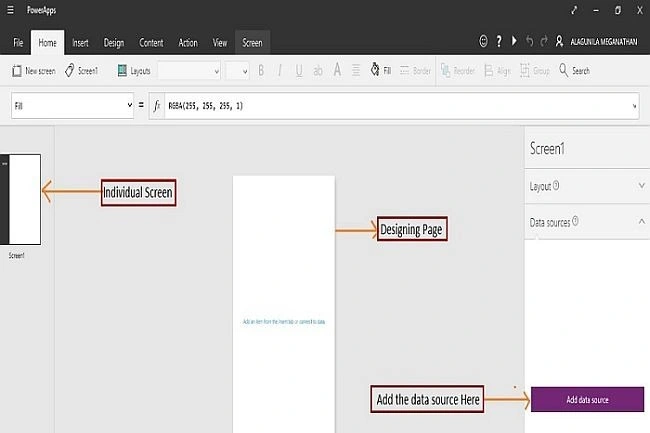650x433 pixels.
Task: Rename Screen1 using the pencil icon
Action: click(x=81, y=71)
